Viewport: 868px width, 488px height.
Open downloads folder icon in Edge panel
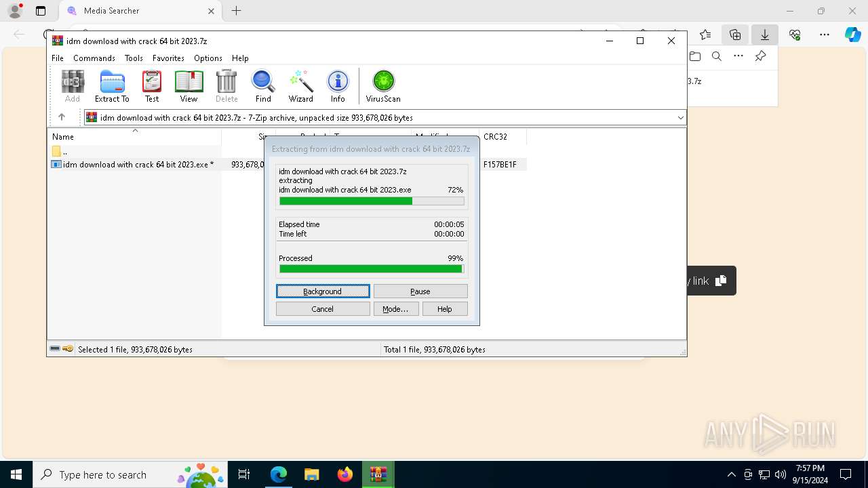click(695, 56)
